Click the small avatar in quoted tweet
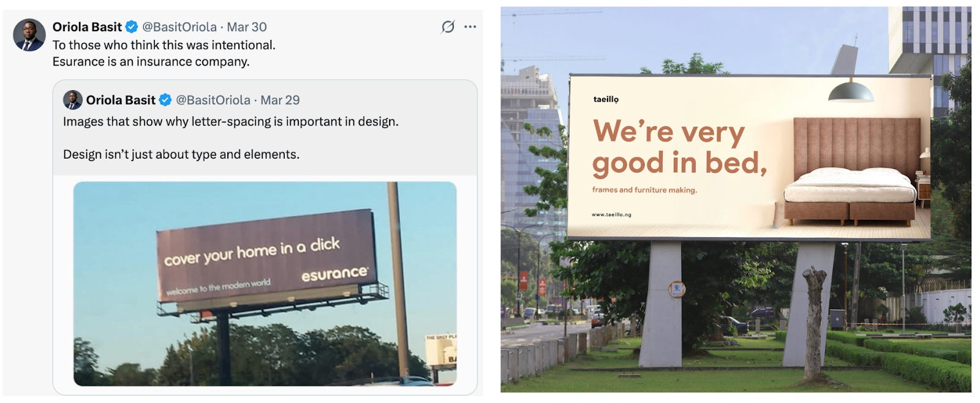Image resolution: width=980 pixels, height=403 pixels. (73, 100)
